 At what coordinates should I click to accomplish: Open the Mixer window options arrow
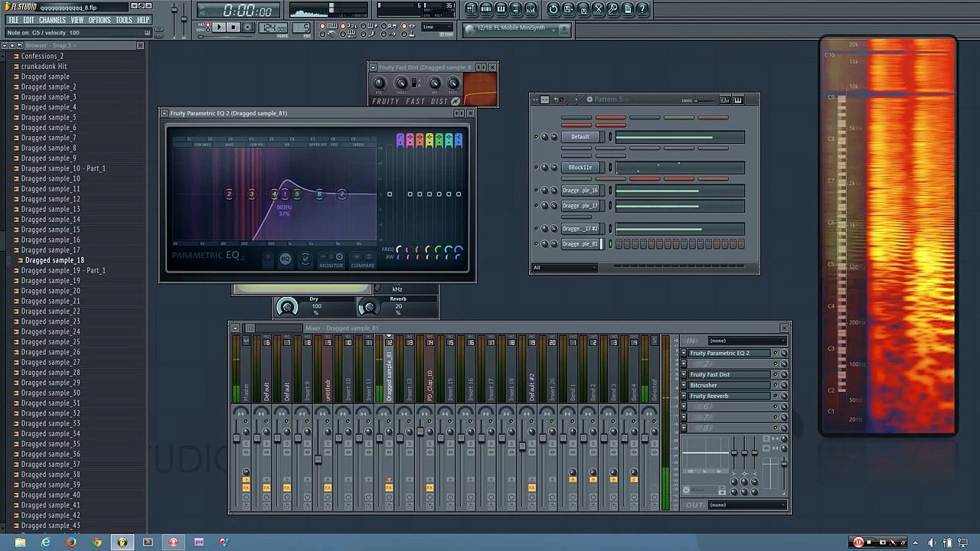235,328
